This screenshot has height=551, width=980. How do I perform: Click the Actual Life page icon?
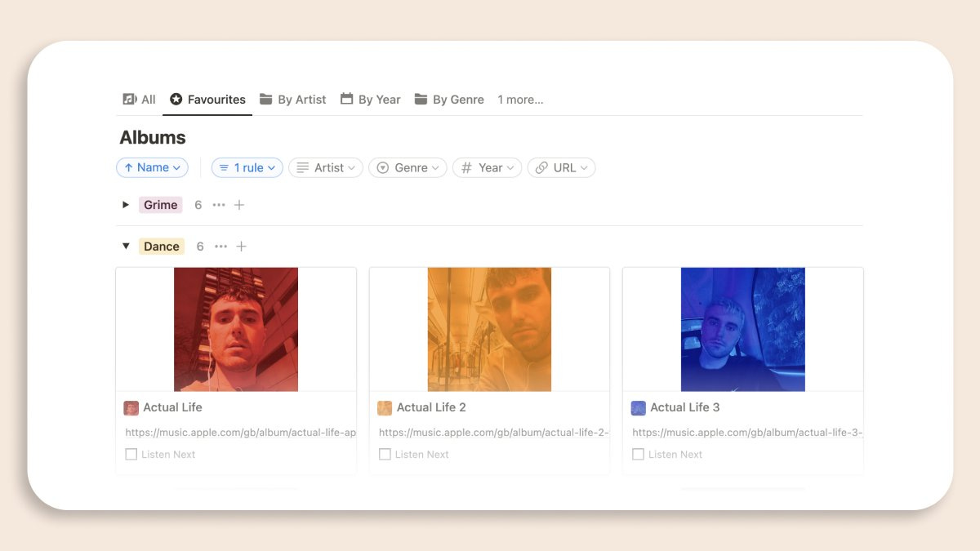point(131,408)
